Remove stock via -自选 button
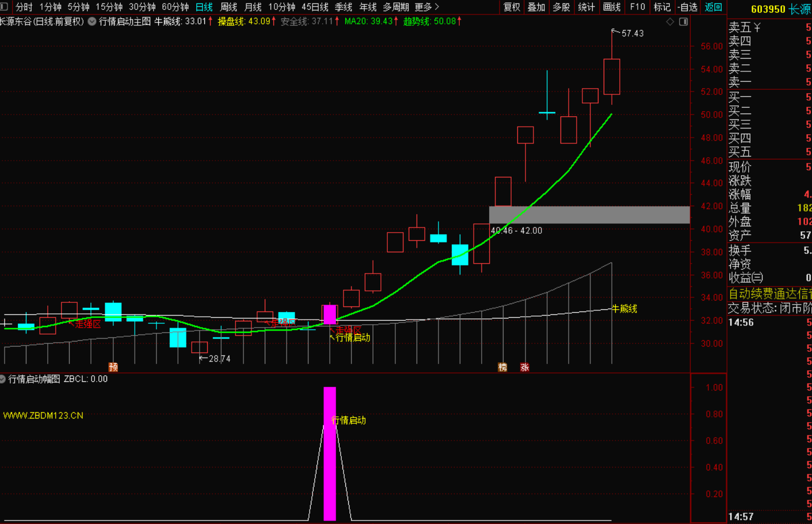The height and width of the screenshot is (524, 812). pyautogui.click(x=688, y=7)
